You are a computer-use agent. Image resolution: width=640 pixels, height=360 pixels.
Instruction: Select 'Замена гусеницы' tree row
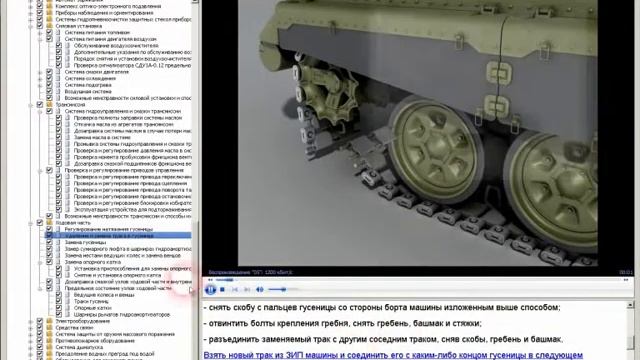(85, 242)
